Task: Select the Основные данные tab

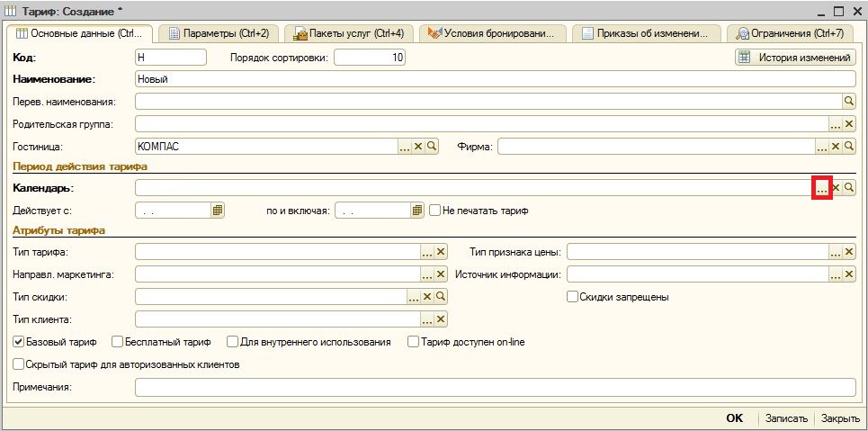Action: (80, 33)
